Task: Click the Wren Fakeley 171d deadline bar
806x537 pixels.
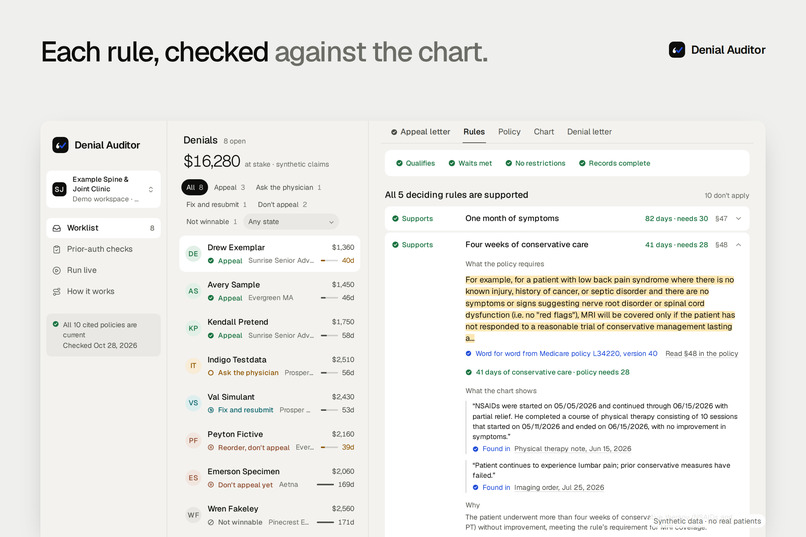Action: pyautogui.click(x=325, y=522)
